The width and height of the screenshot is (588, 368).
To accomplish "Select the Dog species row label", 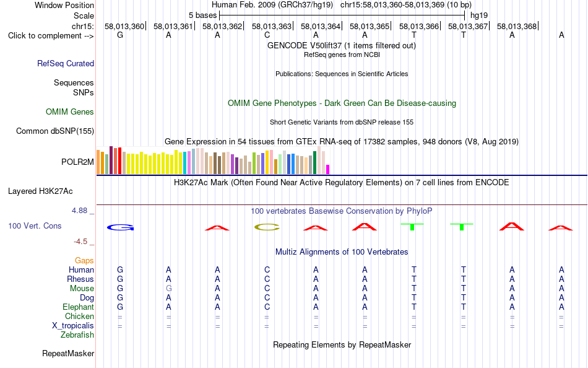I will pos(87,298).
